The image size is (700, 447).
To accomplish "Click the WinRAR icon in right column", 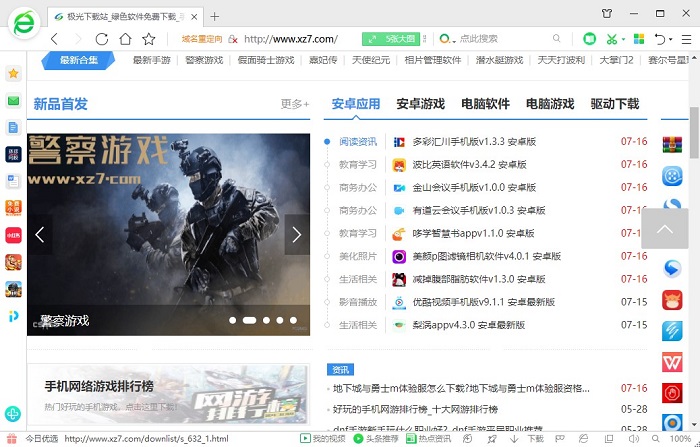I will [x=672, y=145].
